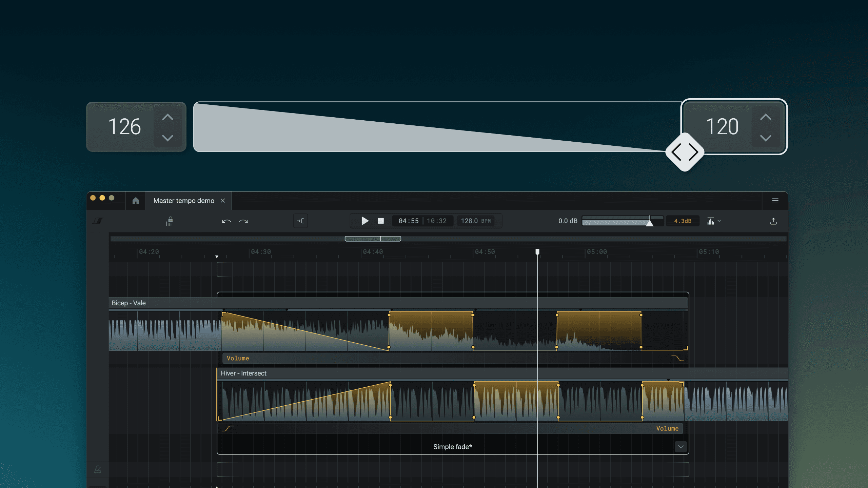The image size is (868, 488).
Task: Click the 128.0 BPM field
Action: [475, 221]
